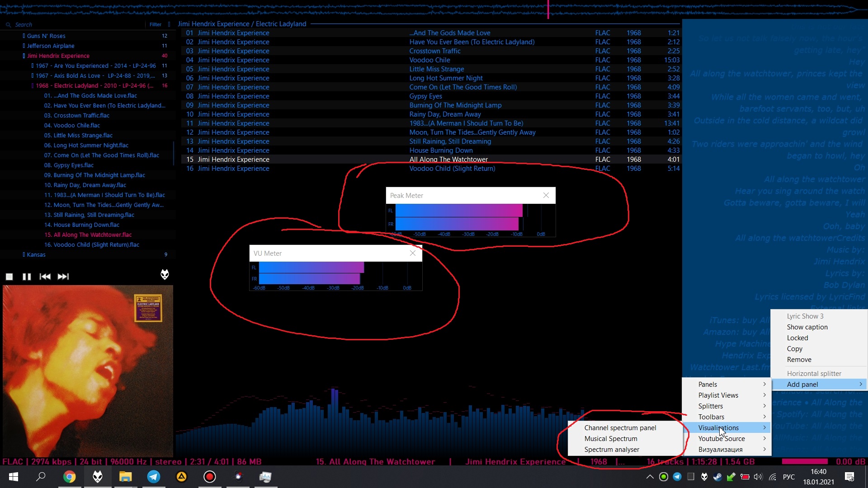
Task: Select Spectrum analyser menu entry
Action: [611, 450]
